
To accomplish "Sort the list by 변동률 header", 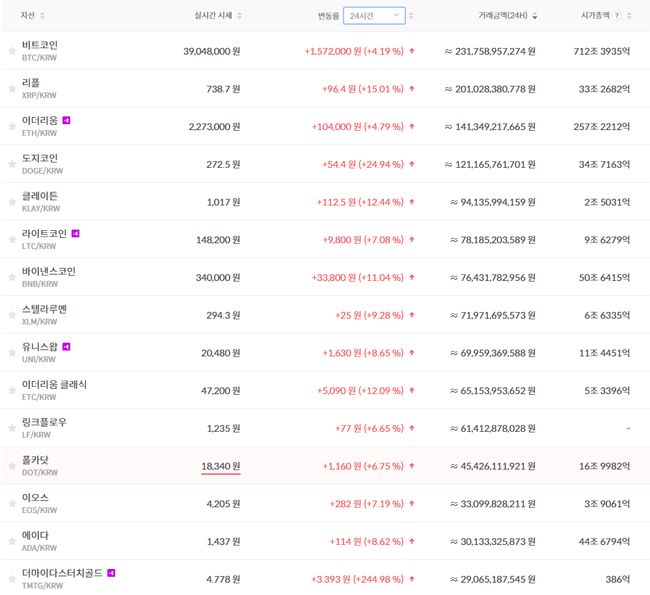I will [x=325, y=16].
